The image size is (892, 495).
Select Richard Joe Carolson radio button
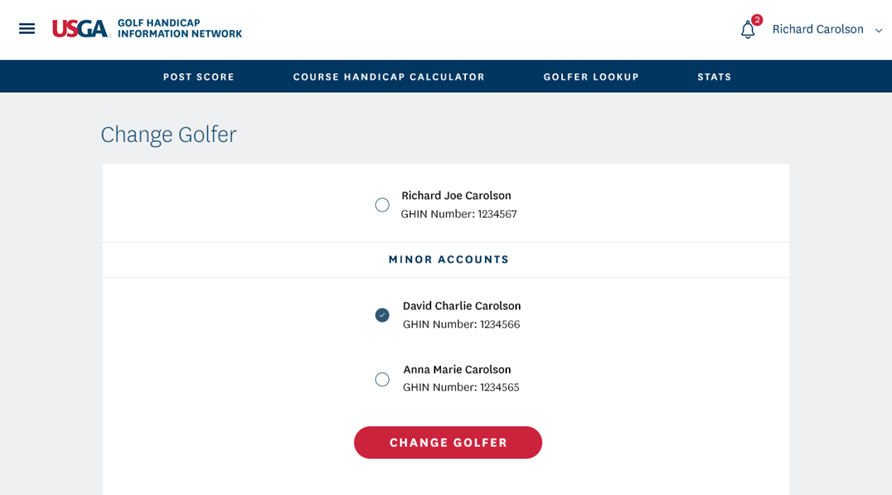382,205
